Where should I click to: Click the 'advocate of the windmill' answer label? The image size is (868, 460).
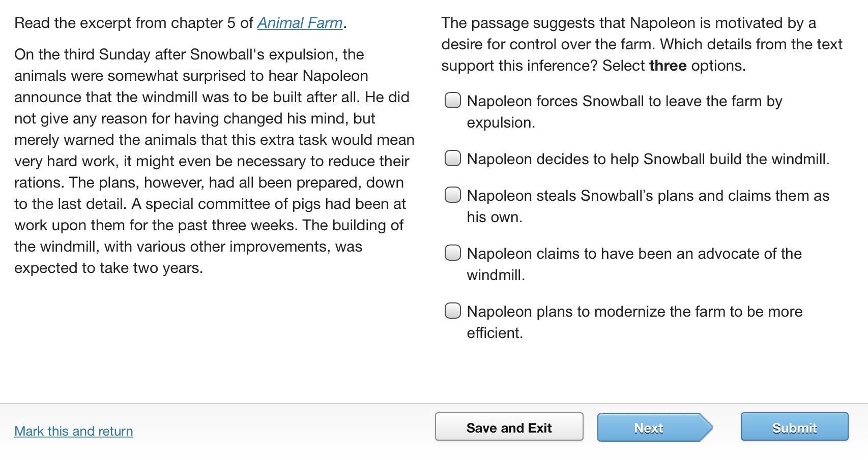(x=634, y=264)
